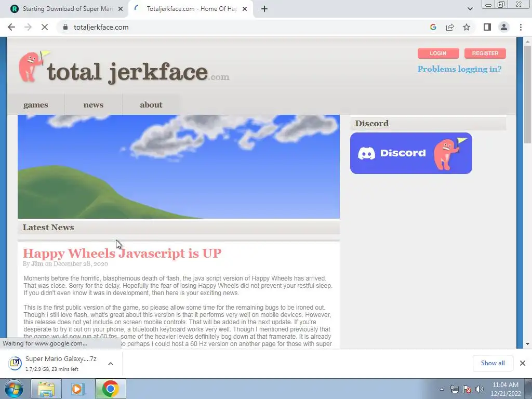Click the sky and hill banner image
The width and height of the screenshot is (532, 399).
pos(179,167)
